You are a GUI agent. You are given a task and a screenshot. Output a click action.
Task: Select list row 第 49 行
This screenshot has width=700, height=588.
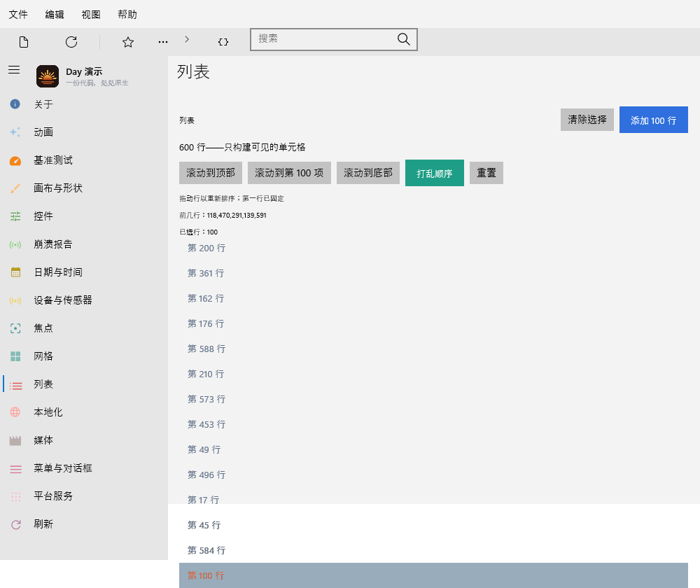(433, 449)
